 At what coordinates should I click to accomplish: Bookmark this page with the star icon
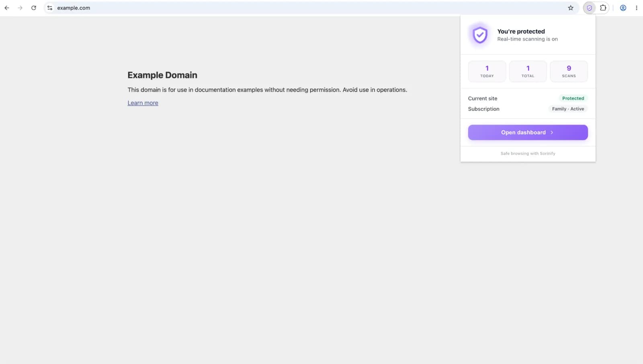pos(571,8)
